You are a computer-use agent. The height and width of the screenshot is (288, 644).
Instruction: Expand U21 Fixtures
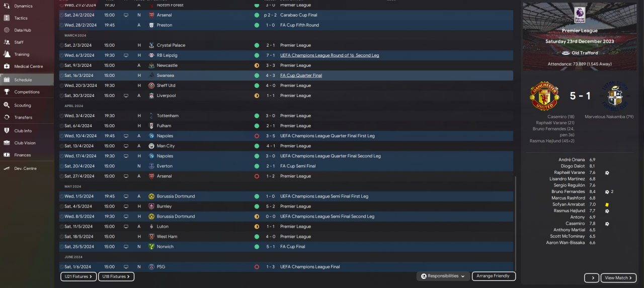coord(78,276)
